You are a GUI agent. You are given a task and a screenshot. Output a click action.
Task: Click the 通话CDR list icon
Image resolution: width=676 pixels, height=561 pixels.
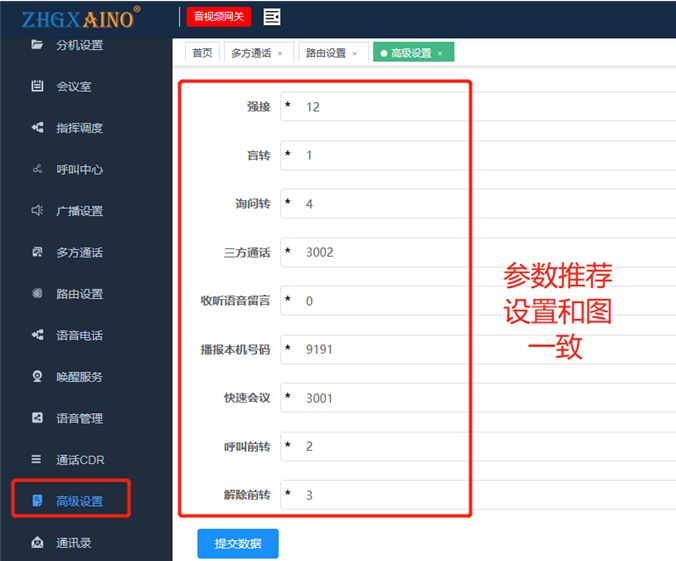pos(37,460)
